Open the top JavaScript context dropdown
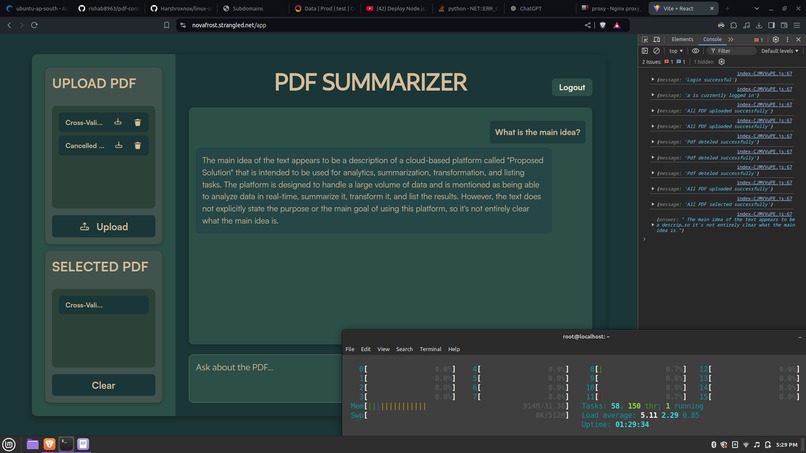Image resolution: width=806 pixels, height=453 pixels. point(676,51)
